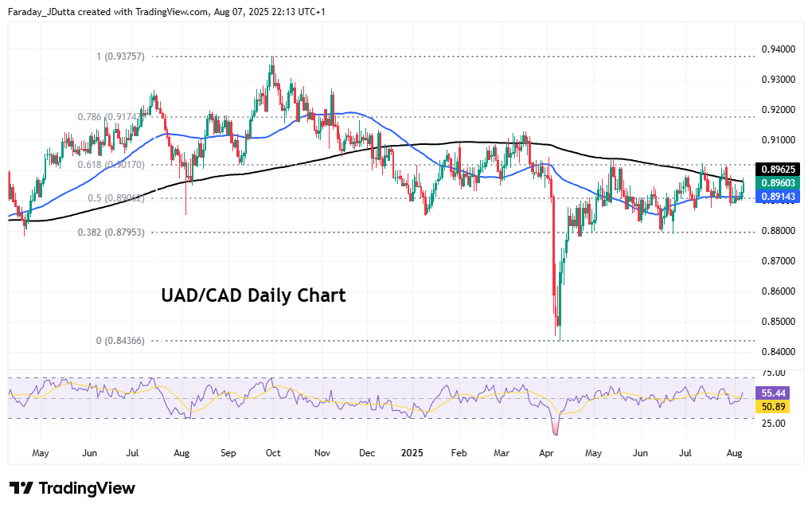The width and height of the screenshot is (812, 512).
Task: Select the yellow 50.89 RSI value label
Action: [774, 407]
